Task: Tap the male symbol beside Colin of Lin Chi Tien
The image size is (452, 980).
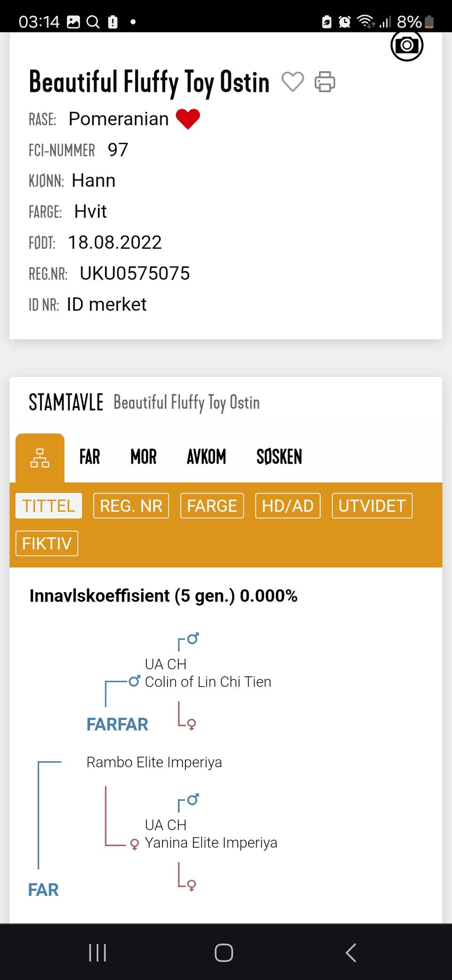Action: tap(134, 681)
